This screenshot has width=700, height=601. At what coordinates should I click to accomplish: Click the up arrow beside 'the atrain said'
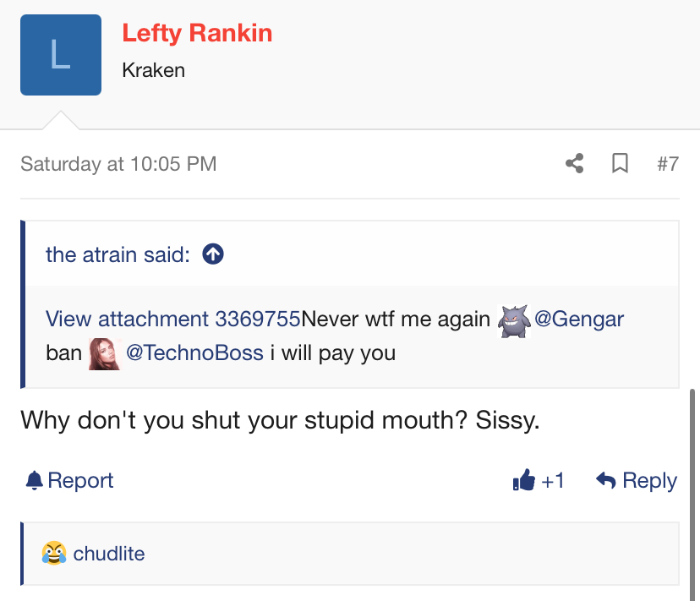pos(214,254)
